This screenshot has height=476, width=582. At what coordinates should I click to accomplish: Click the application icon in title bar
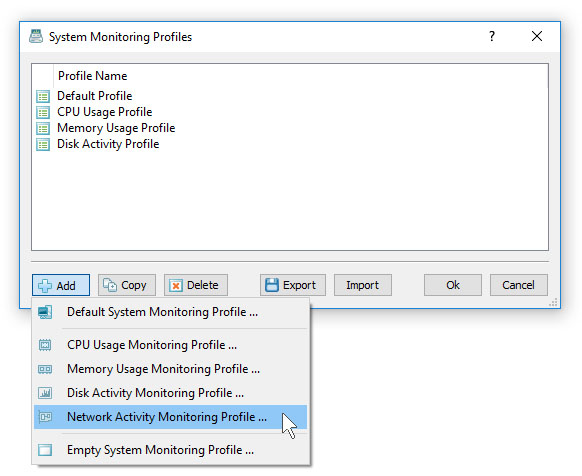click(x=36, y=36)
